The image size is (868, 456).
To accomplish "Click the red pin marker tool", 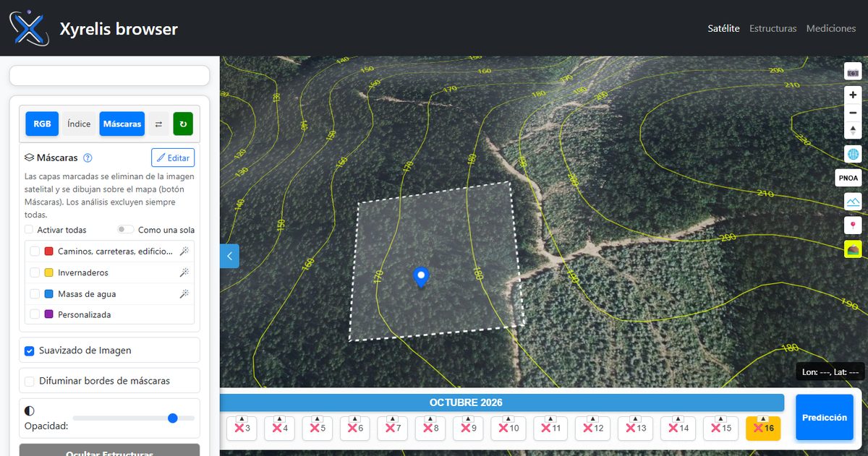I will (x=854, y=225).
